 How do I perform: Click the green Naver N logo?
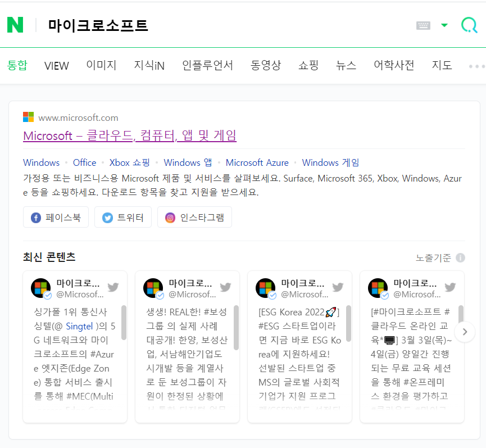15,25
